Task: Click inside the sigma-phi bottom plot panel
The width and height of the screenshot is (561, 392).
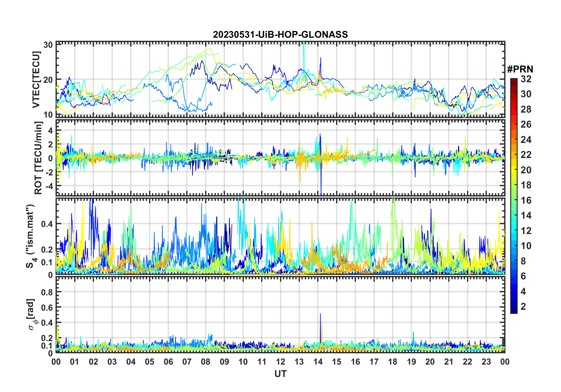Action: pyautogui.click(x=280, y=315)
